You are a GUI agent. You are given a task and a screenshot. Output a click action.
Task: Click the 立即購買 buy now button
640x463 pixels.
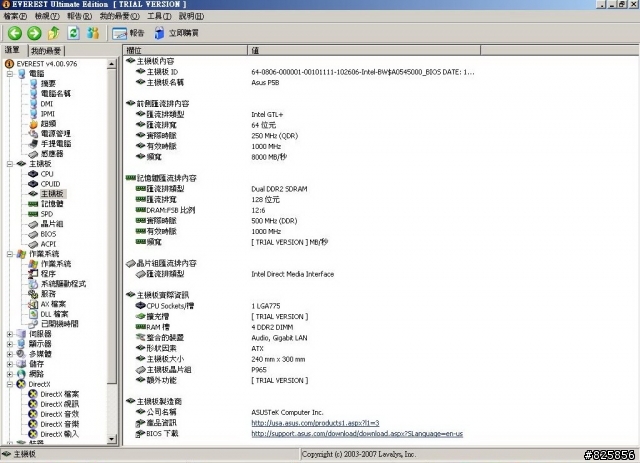click(x=176, y=33)
